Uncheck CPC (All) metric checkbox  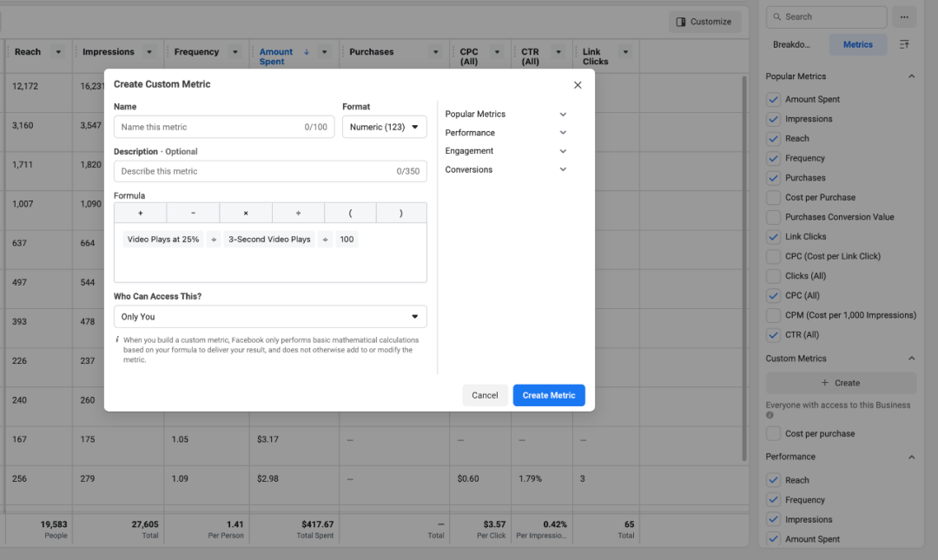pyautogui.click(x=774, y=295)
